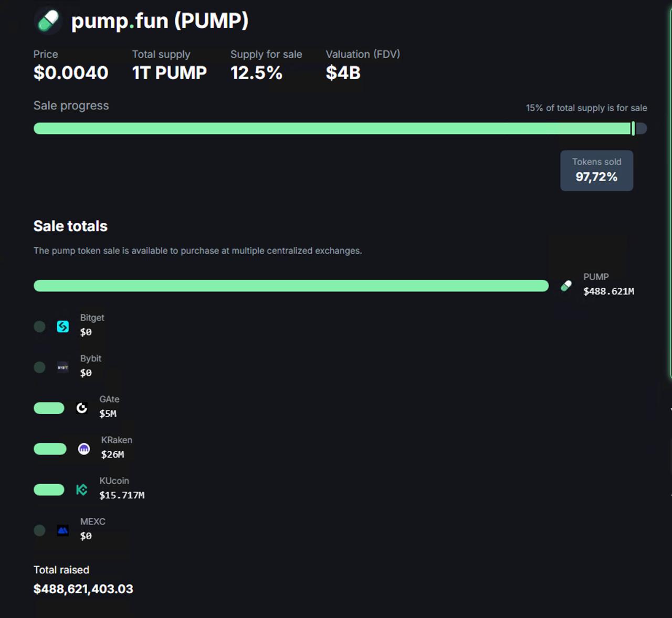Click the Tokens sold 97,72% tooltip box
The image size is (672, 618).
coord(596,171)
